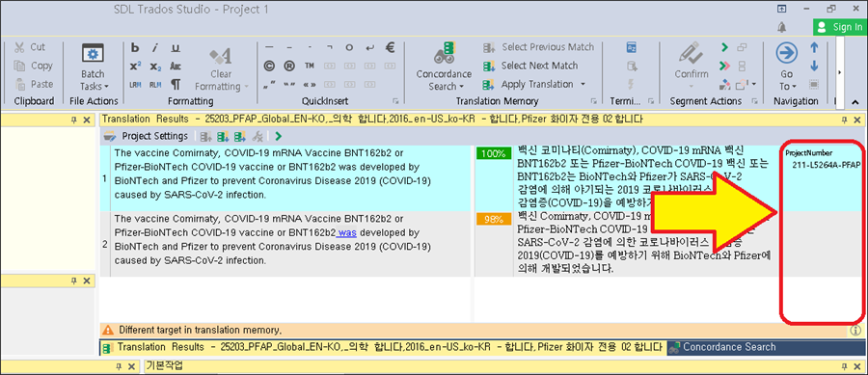This screenshot has width=868, height=375.
Task: Apply subscript formatting
Action: 155,67
